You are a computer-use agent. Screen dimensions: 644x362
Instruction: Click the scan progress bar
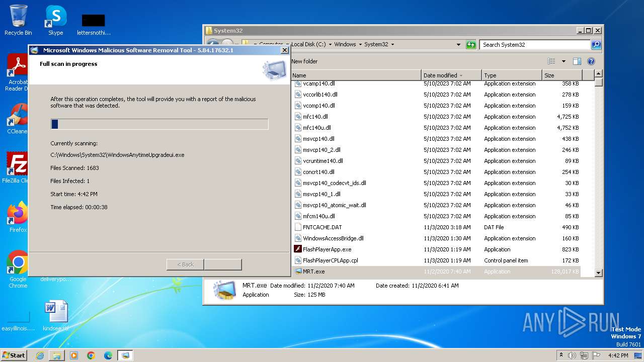click(159, 124)
